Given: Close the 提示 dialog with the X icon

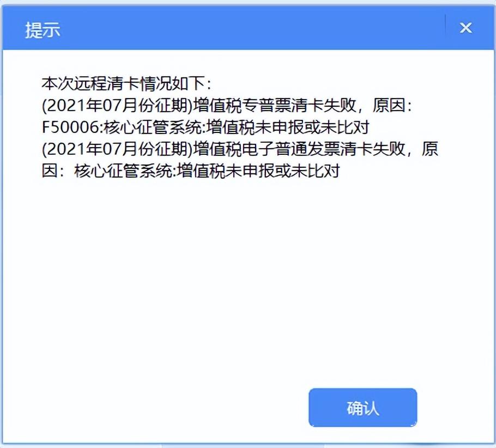Looking at the screenshot, I should coord(465,28).
